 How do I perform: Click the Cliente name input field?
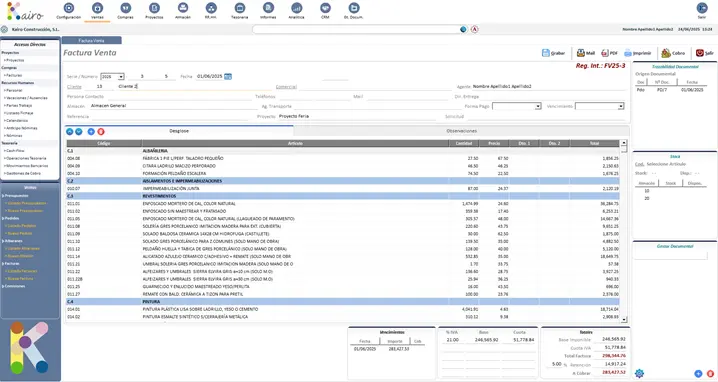[195, 86]
